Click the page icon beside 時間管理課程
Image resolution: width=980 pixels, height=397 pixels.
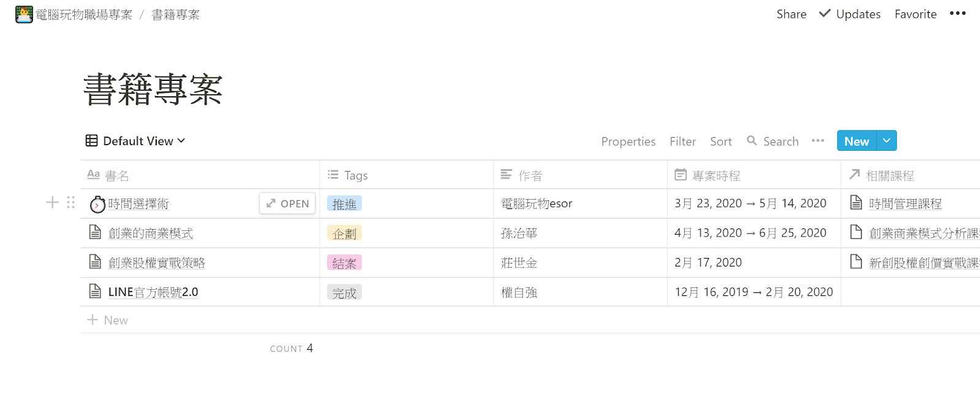(x=856, y=203)
